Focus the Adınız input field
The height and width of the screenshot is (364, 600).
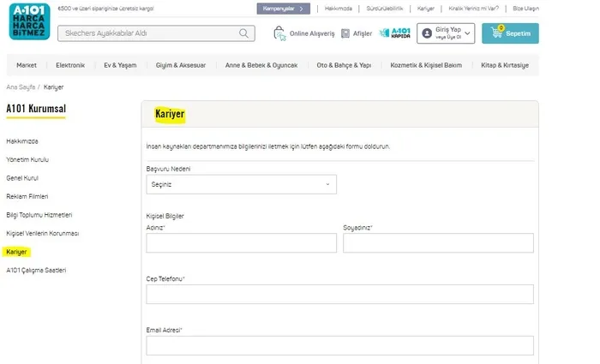click(241, 243)
